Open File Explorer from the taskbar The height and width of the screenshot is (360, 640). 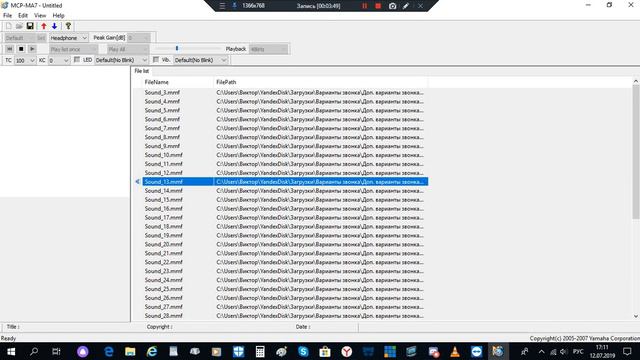[130, 351]
